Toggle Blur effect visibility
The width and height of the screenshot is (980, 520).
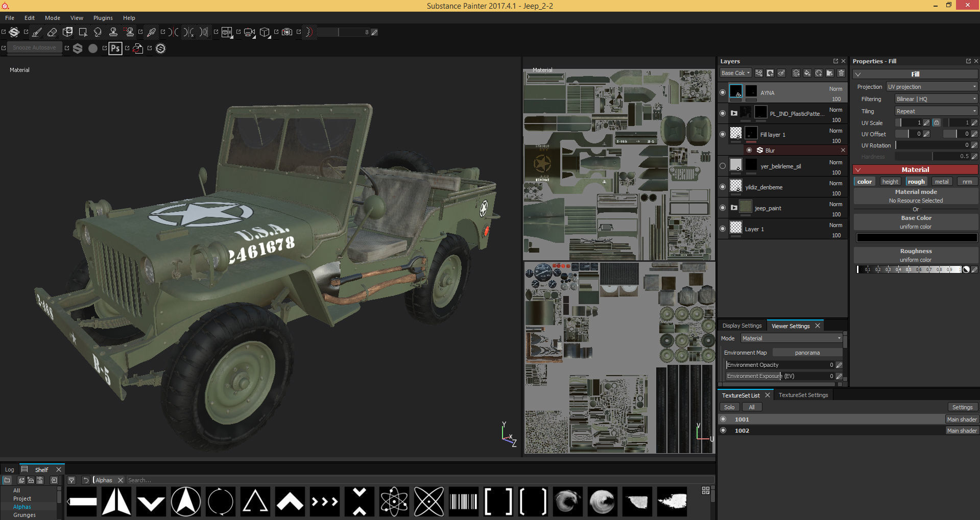(749, 150)
